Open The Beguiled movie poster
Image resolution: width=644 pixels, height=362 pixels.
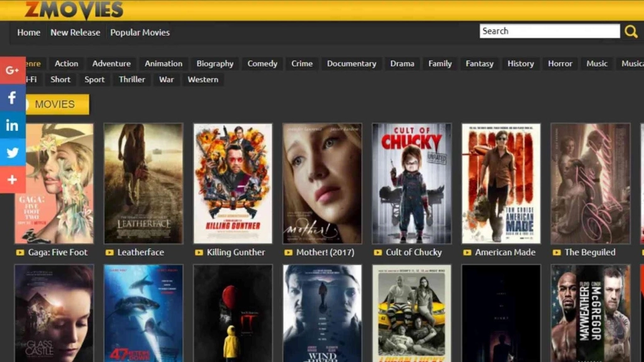(590, 184)
